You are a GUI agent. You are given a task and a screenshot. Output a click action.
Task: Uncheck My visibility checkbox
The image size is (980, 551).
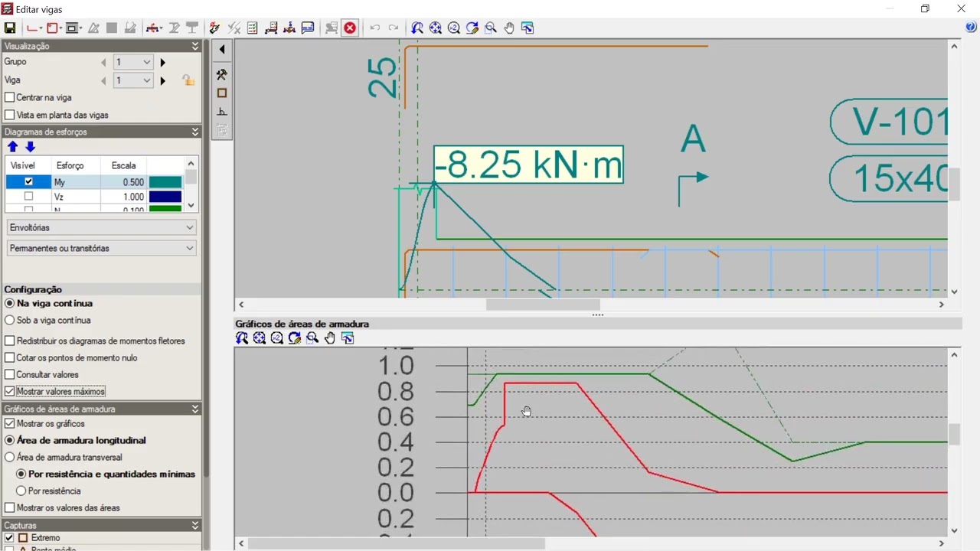(28, 182)
